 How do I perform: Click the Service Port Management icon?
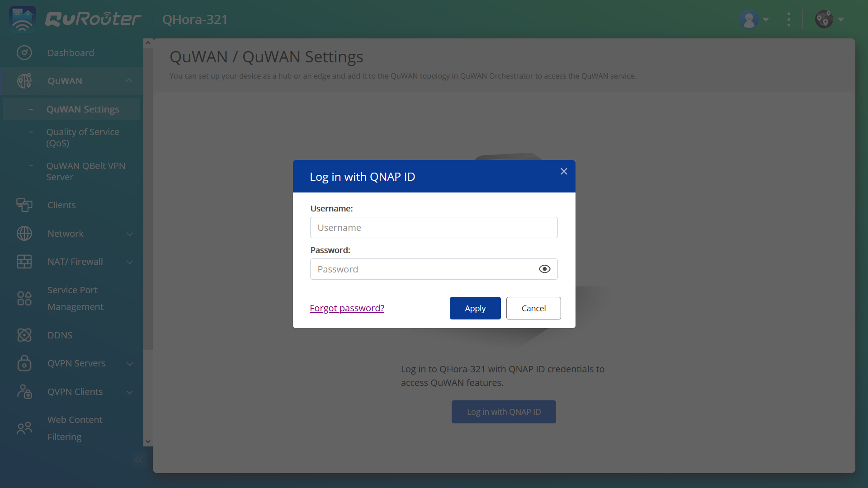(x=24, y=298)
